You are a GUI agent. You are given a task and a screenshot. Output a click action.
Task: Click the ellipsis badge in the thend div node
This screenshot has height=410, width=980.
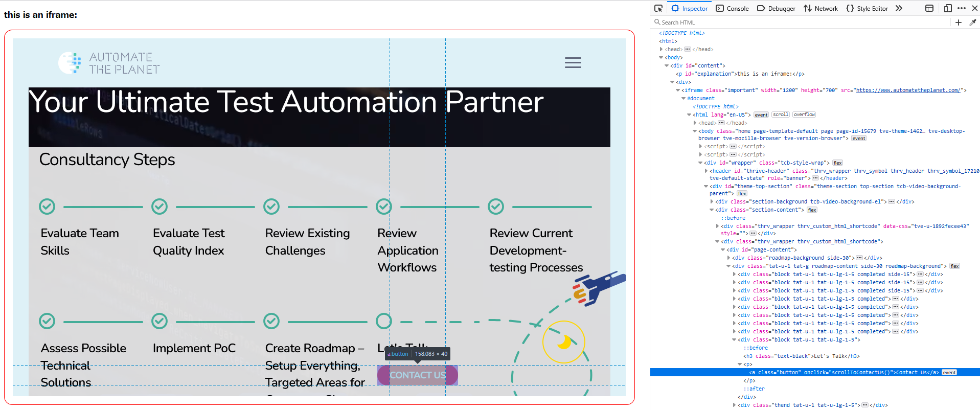click(x=865, y=405)
